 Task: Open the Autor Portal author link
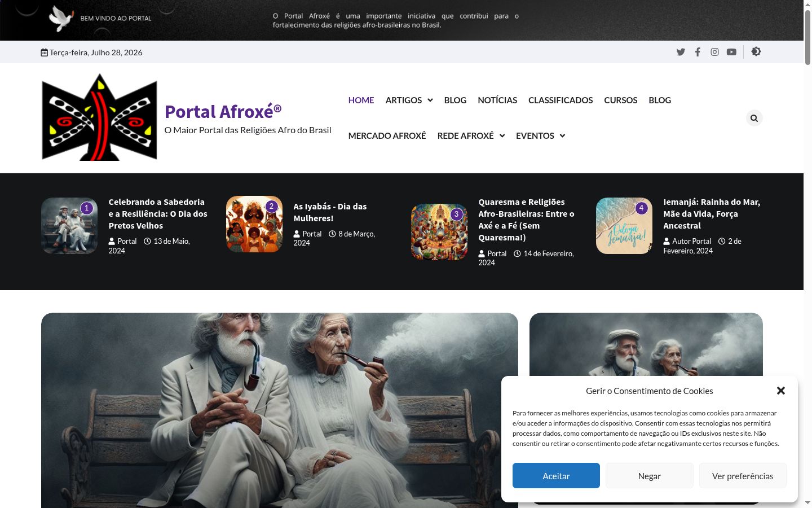tap(687, 241)
